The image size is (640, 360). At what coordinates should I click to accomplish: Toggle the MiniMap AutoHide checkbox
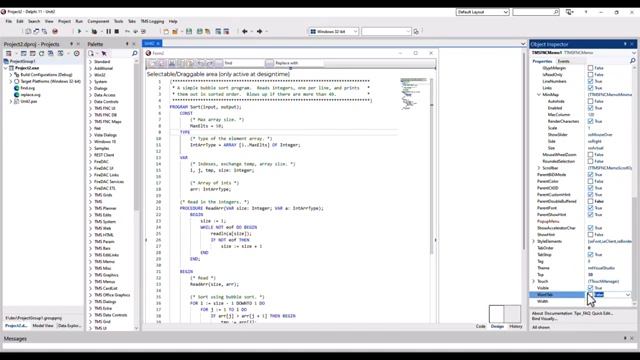[x=590, y=101]
